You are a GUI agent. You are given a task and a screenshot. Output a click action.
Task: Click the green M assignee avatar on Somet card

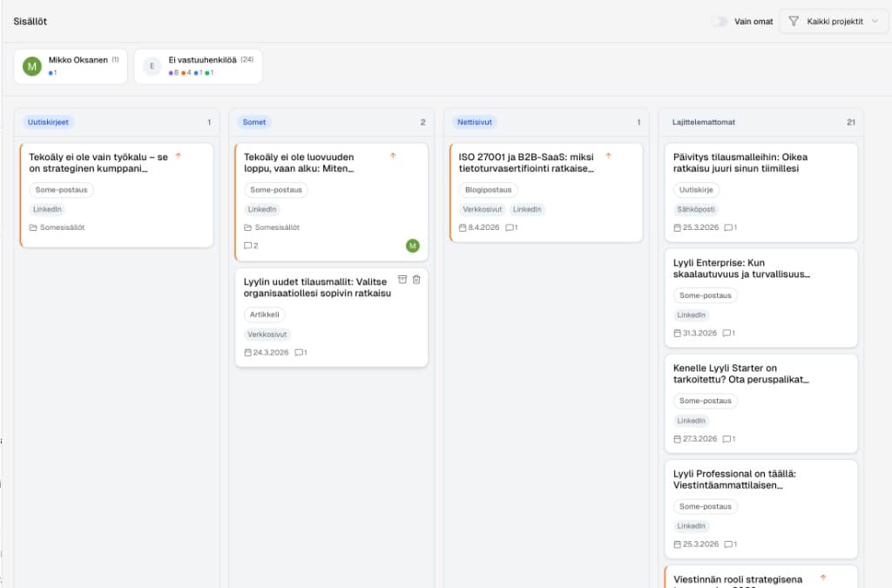412,246
